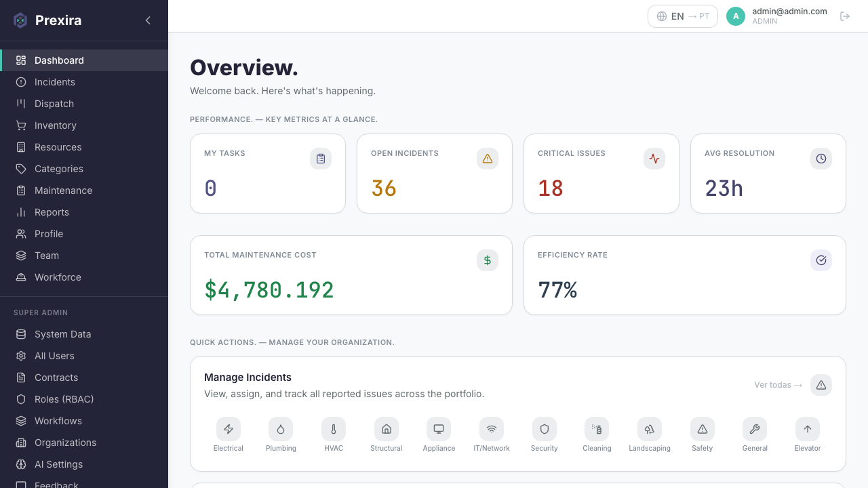The image size is (868, 488).
Task: Click the Manage Incidents warning triangle icon
Action: [821, 385]
